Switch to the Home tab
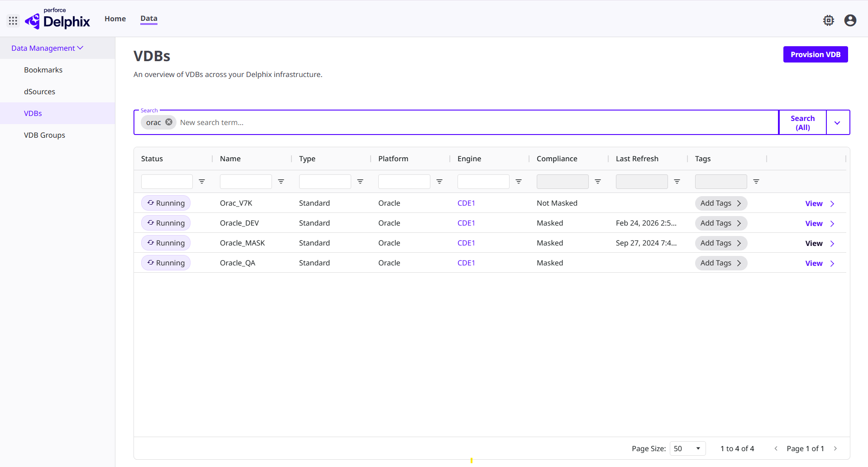Image resolution: width=868 pixels, height=467 pixels. click(x=115, y=19)
